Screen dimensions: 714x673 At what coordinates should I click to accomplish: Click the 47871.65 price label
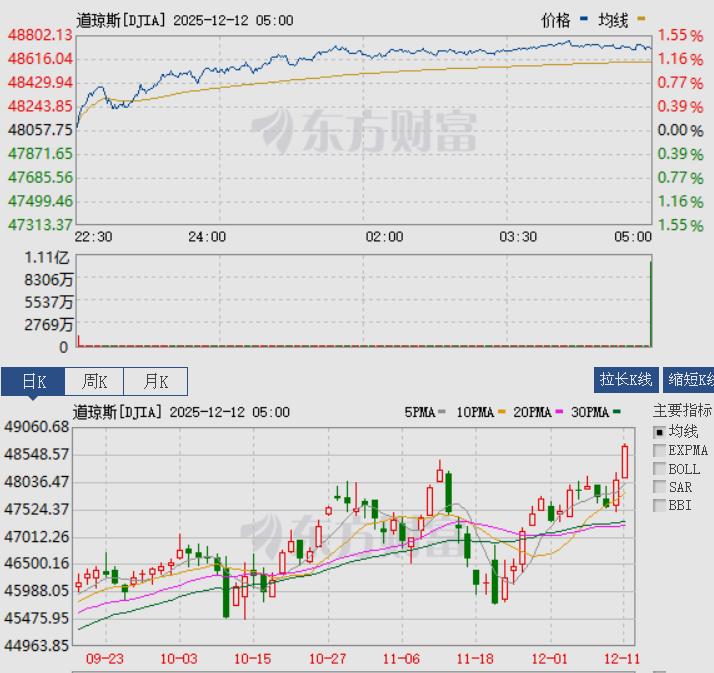coord(40,153)
